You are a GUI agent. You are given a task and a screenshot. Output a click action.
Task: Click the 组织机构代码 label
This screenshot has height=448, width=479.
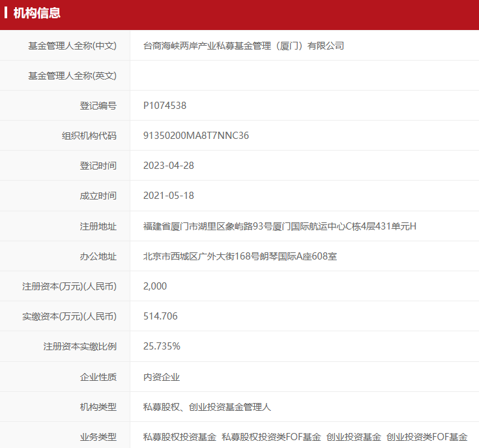[89, 136]
